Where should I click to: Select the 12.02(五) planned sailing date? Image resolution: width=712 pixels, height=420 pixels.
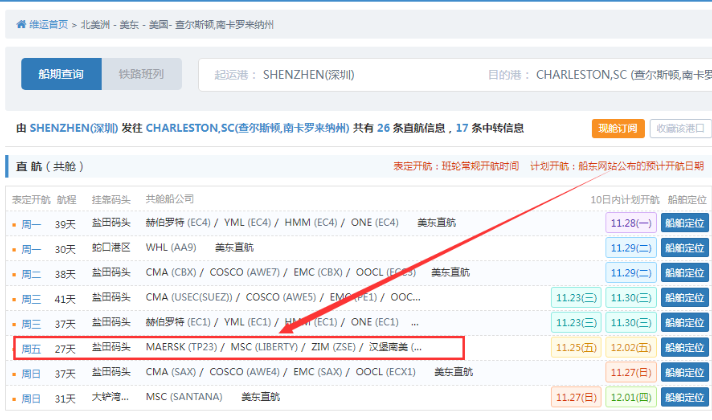pyautogui.click(x=631, y=348)
